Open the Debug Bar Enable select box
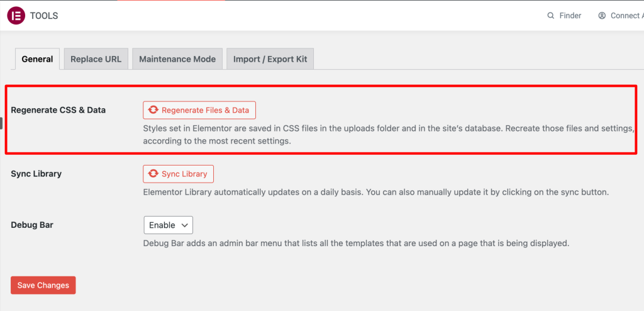 [167, 225]
